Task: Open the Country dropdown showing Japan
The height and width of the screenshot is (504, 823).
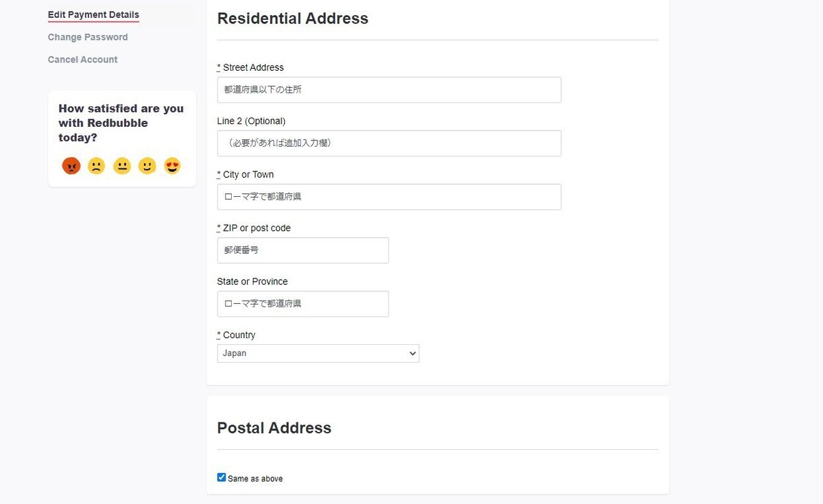Action: tap(318, 353)
